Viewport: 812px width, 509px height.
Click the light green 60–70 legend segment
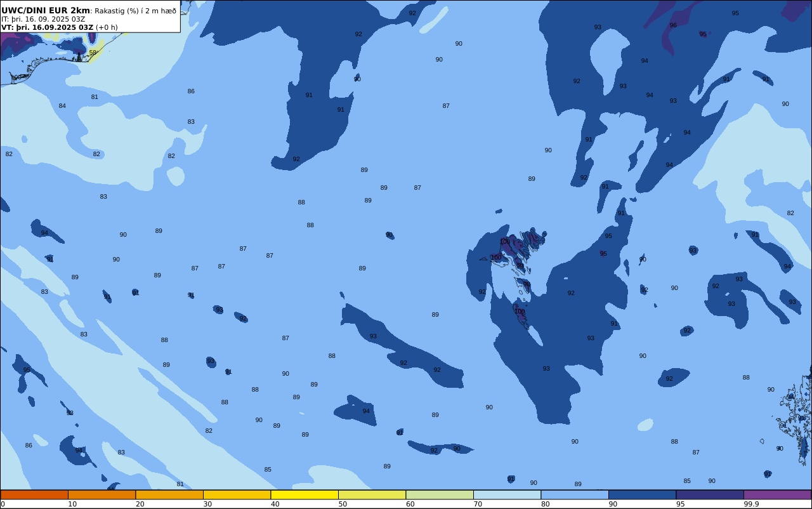[440, 494]
